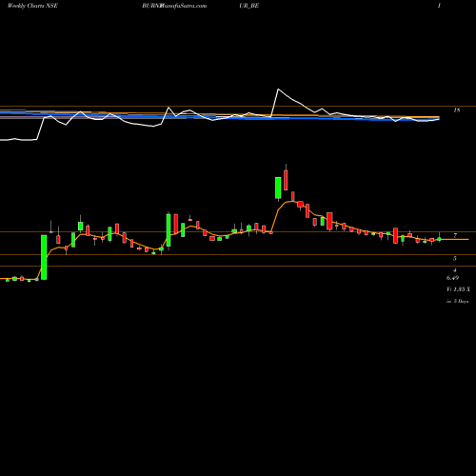Click the final green candle beside the 7 label
The height and width of the screenshot is (476, 476).
tap(440, 239)
